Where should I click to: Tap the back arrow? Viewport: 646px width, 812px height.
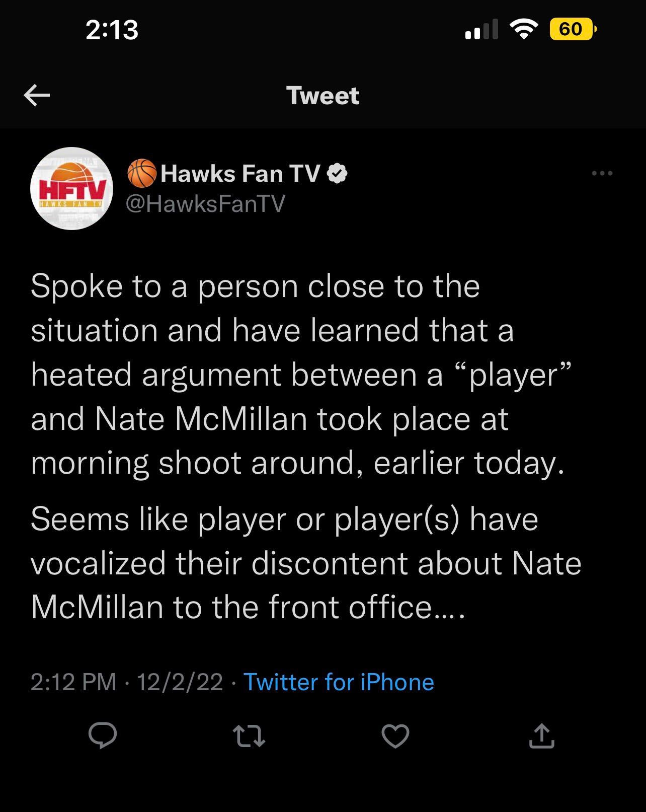(x=37, y=95)
